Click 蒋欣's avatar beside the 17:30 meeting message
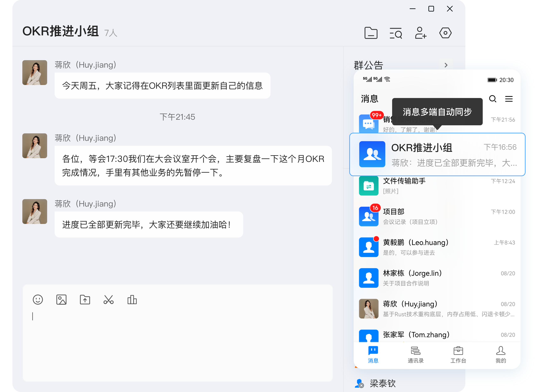 [x=35, y=146]
